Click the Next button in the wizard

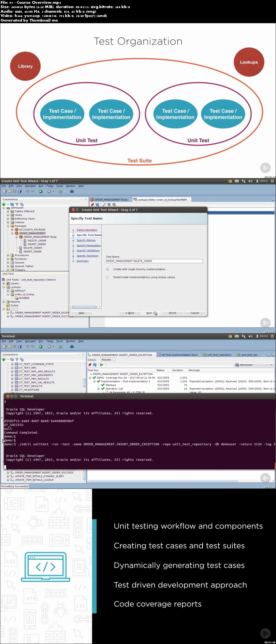click(150, 313)
